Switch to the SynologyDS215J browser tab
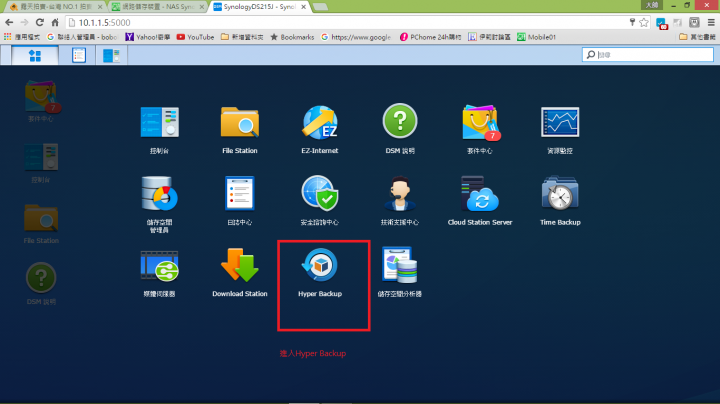Viewport: 720px width, 404px height. (259, 7)
